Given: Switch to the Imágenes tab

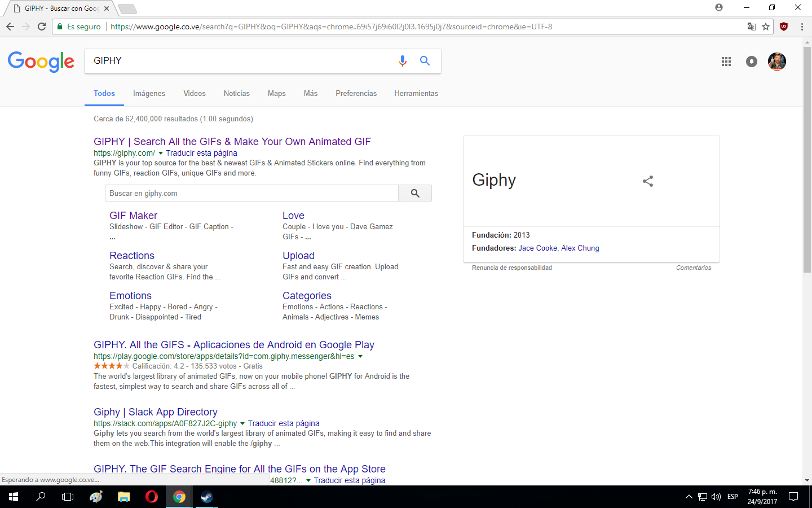Looking at the screenshot, I should [x=149, y=93].
